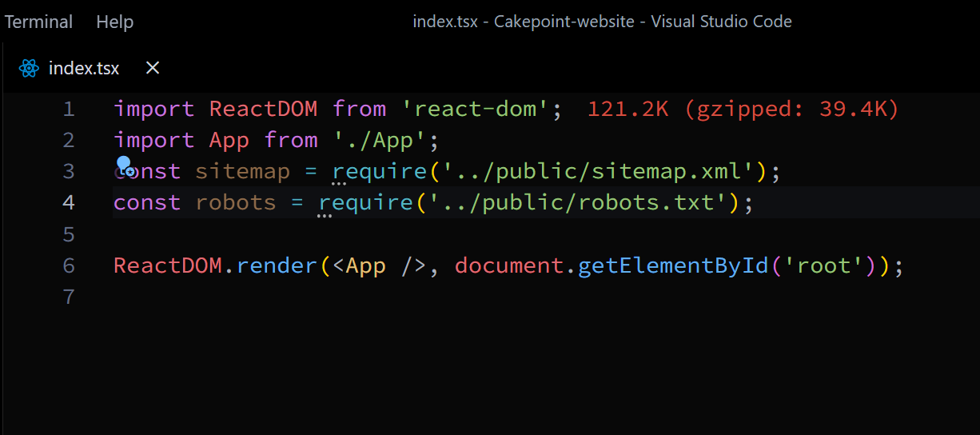Click the getElementById method
The image size is (980, 435).
pos(673,265)
